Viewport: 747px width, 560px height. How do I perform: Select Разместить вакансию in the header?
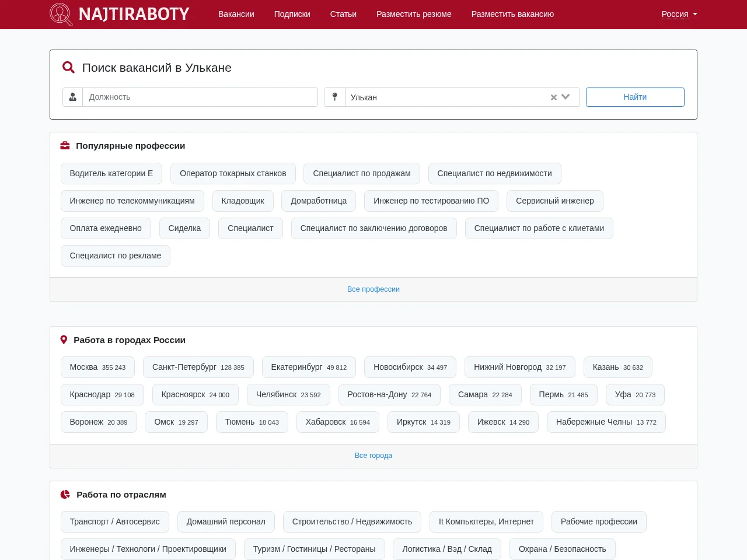512,14
